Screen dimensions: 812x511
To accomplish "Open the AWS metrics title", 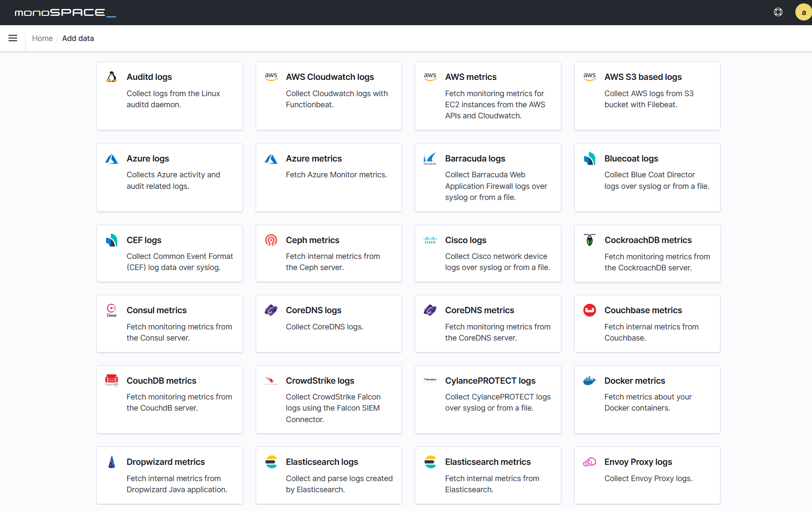I will (x=471, y=77).
